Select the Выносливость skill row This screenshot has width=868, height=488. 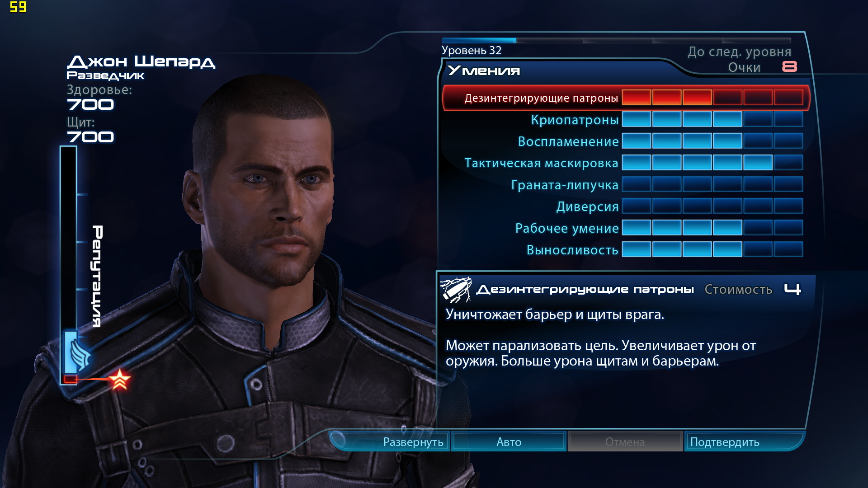623,249
